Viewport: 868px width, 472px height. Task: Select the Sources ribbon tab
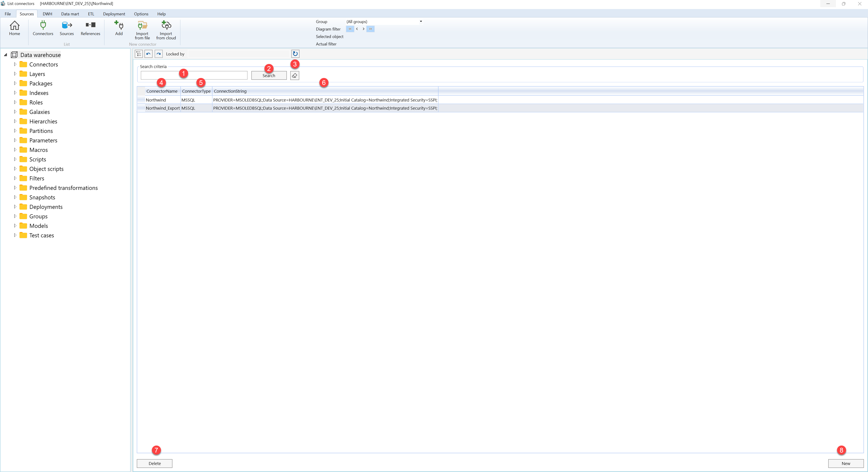pyautogui.click(x=27, y=14)
